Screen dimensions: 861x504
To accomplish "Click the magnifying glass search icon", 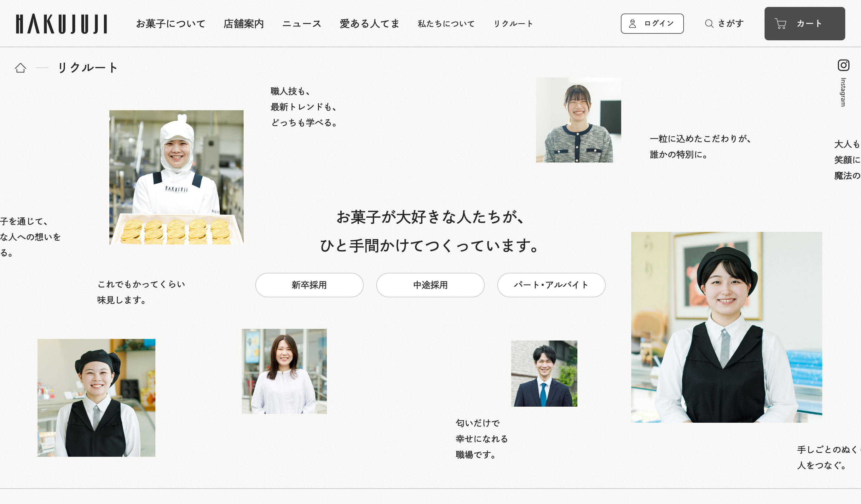I will (709, 24).
